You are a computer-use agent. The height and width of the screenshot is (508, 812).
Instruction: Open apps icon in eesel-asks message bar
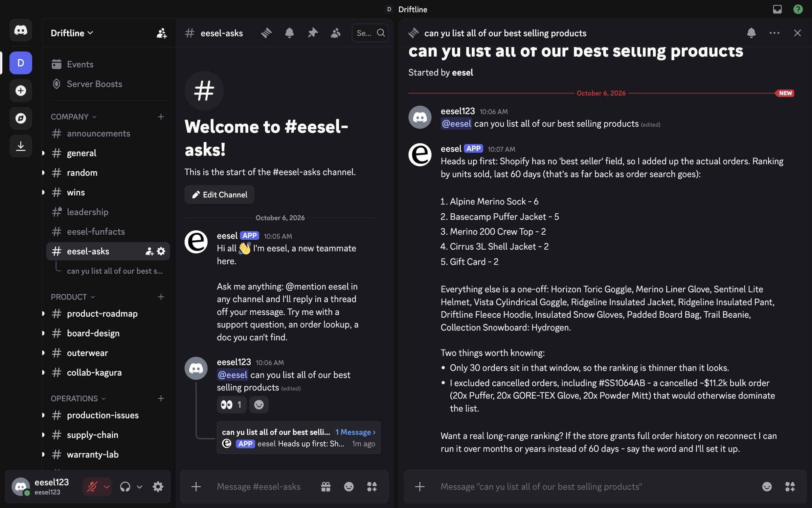[x=372, y=487]
